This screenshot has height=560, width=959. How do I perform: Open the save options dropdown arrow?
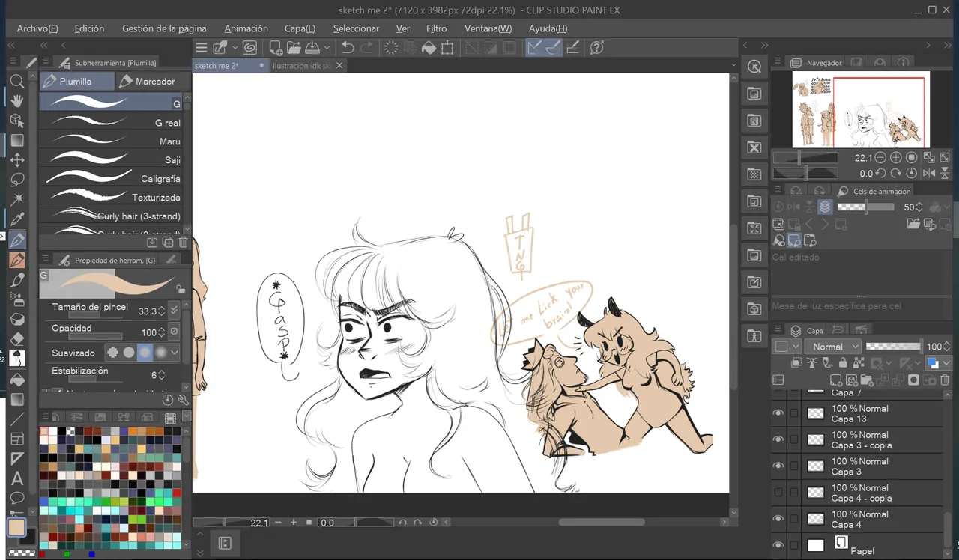pos(327,48)
